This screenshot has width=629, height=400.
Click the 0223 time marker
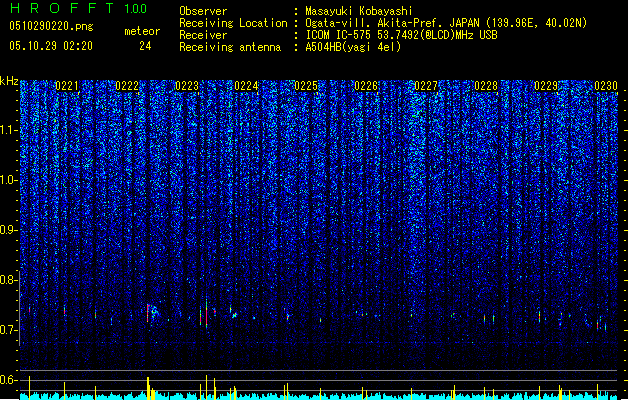click(187, 86)
